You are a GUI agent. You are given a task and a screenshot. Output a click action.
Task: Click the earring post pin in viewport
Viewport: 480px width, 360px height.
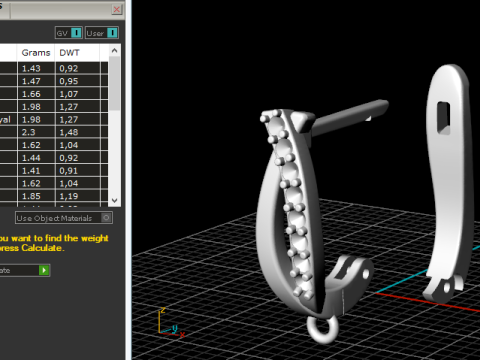[x=350, y=117]
